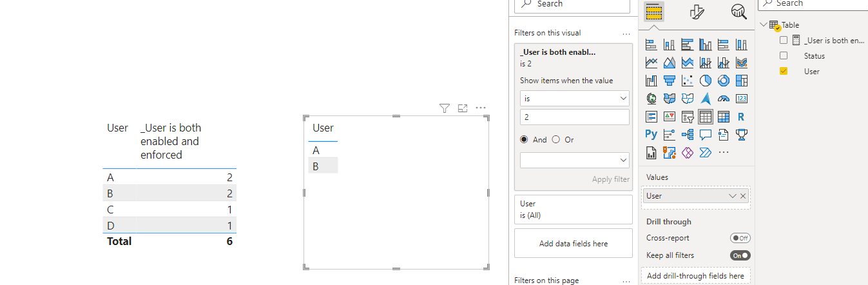Open the Fields tab in Visualizations pane
Screen dimensions: 868x285
[654, 12]
